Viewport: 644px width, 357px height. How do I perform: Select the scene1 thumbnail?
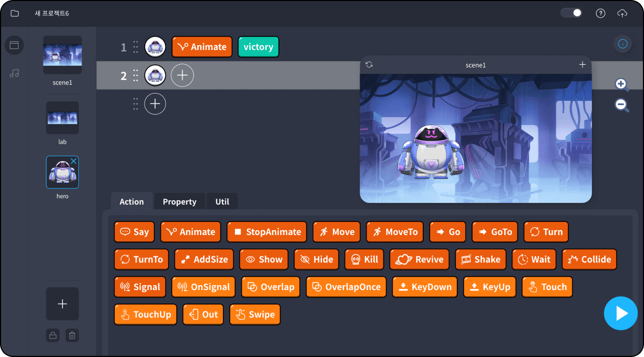click(63, 54)
